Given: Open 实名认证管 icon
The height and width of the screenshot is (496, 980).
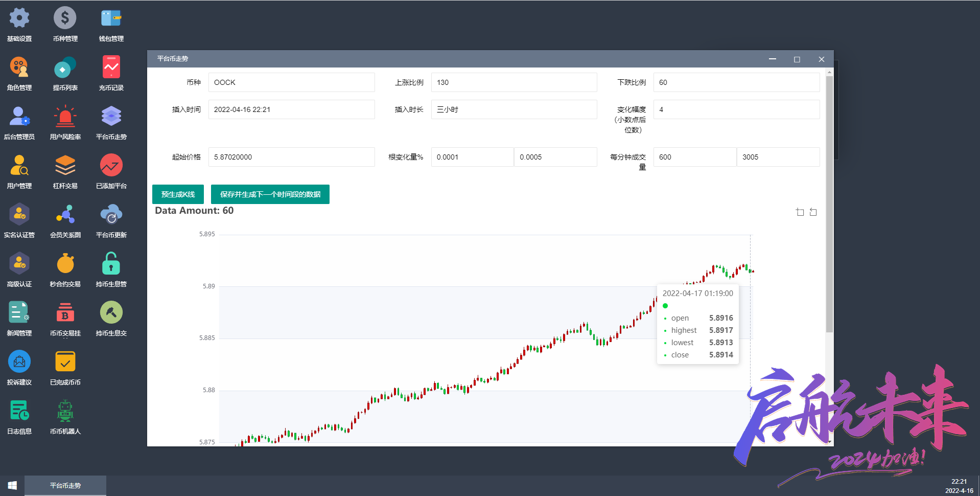Looking at the screenshot, I should tap(19, 215).
